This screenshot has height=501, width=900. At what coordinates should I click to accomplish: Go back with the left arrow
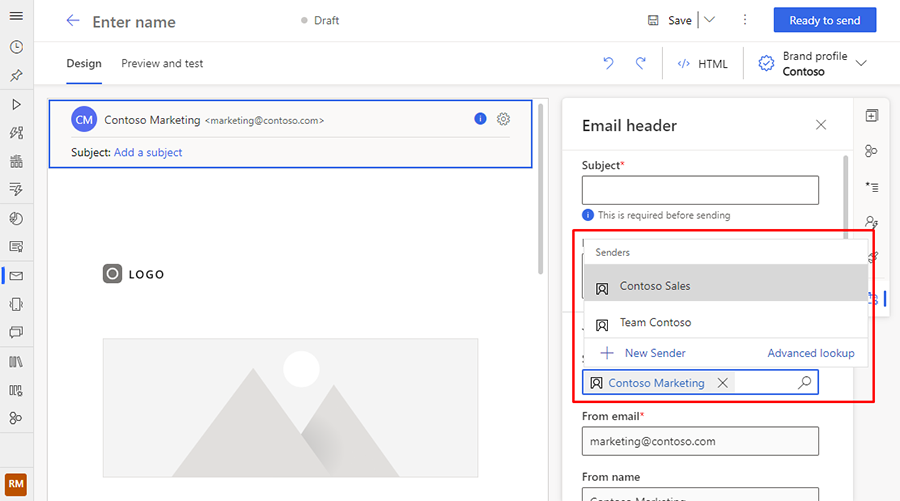pos(72,21)
